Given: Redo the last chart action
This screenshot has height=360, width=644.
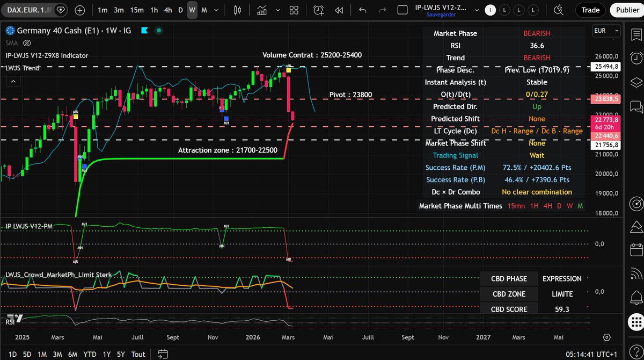Looking at the screenshot, I should (382, 10).
